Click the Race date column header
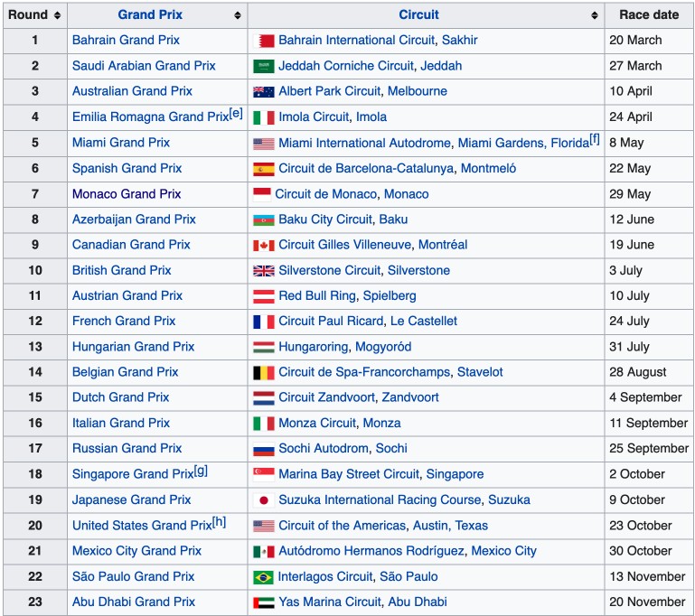Image resolution: width=695 pixels, height=616 pixels. point(649,15)
